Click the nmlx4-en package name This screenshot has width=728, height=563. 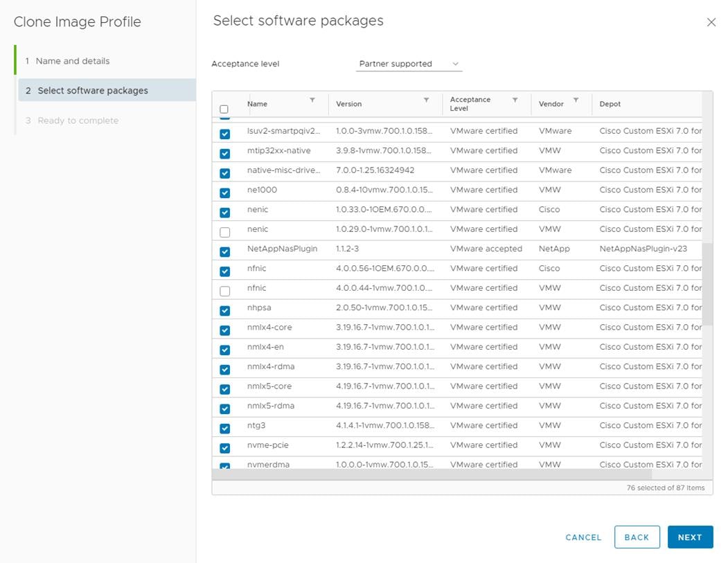265,347
